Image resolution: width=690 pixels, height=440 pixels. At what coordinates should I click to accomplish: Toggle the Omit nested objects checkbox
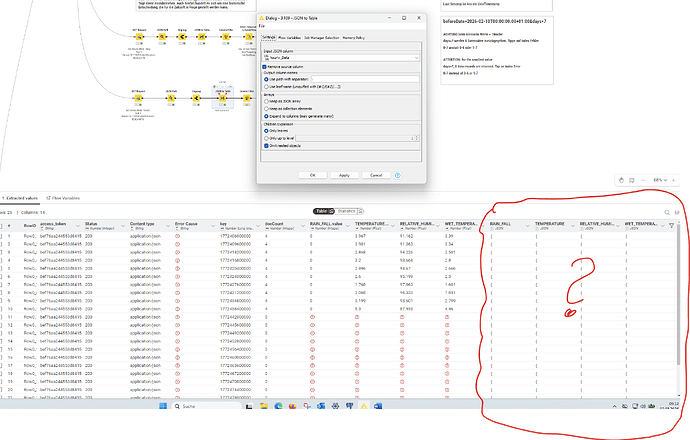(265, 145)
